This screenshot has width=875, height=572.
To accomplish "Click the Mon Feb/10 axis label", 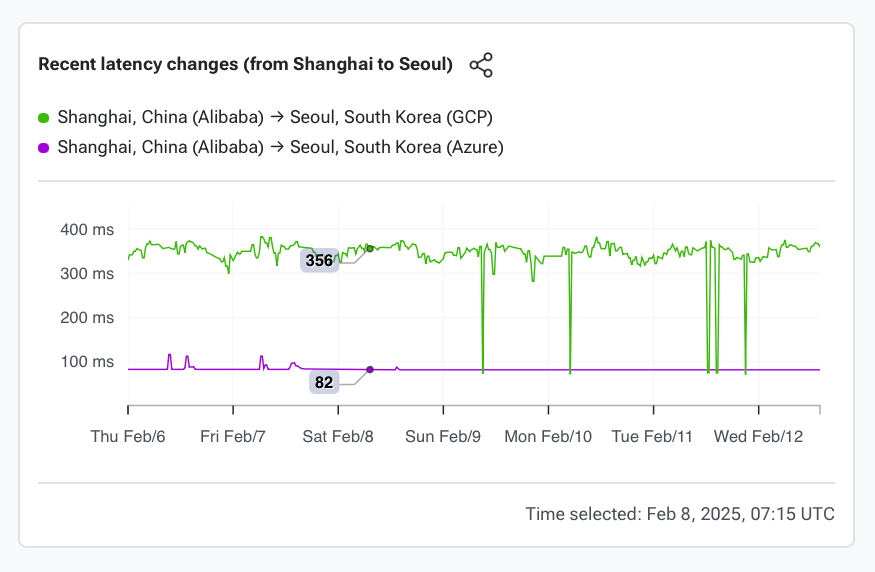I will (x=548, y=437).
